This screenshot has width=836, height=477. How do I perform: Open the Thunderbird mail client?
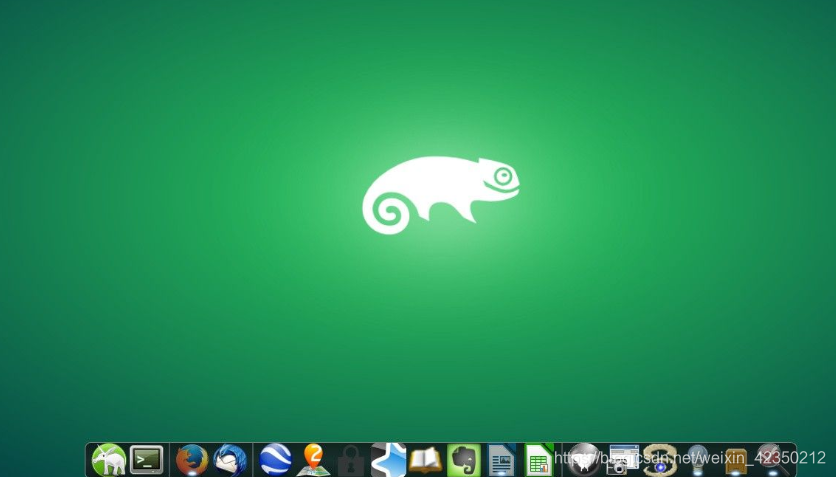[x=230, y=460]
